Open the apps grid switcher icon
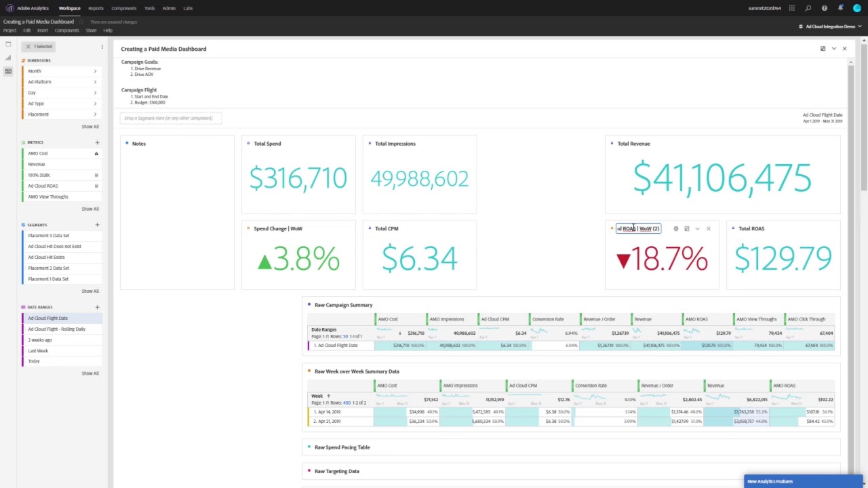868x488 pixels. tap(791, 8)
